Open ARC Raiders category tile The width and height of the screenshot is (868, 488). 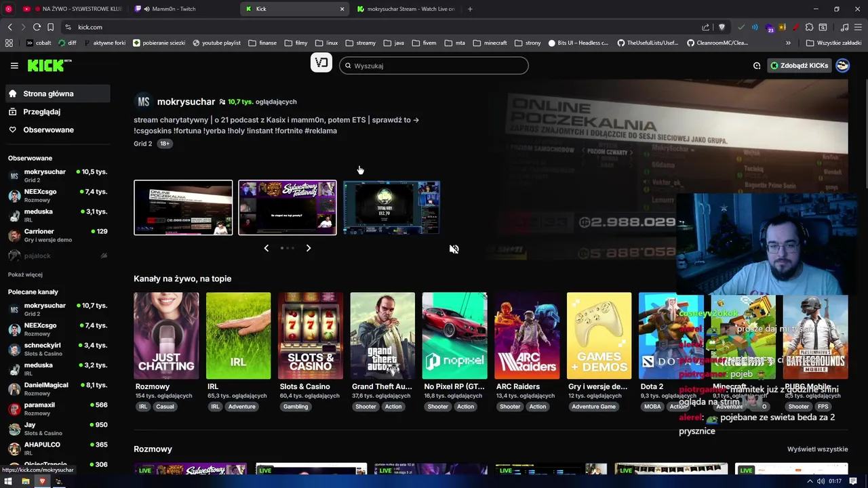click(527, 335)
